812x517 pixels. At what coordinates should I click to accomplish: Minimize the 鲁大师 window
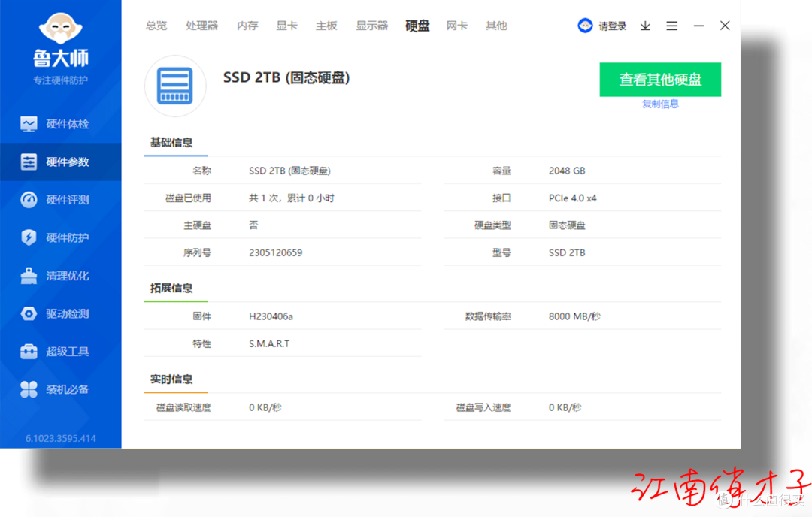pyautogui.click(x=698, y=26)
